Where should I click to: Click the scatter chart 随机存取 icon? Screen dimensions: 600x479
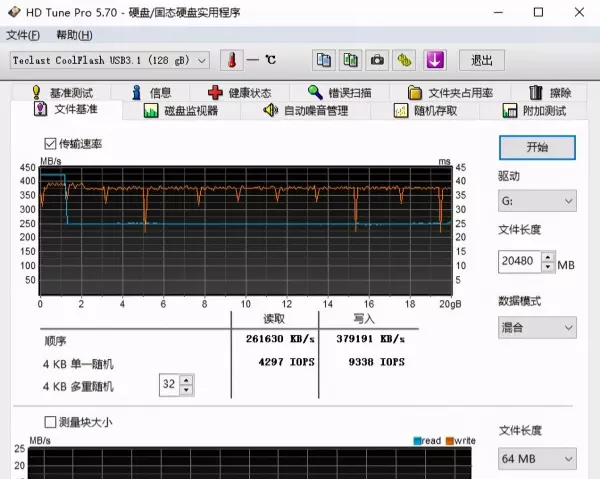(401, 111)
